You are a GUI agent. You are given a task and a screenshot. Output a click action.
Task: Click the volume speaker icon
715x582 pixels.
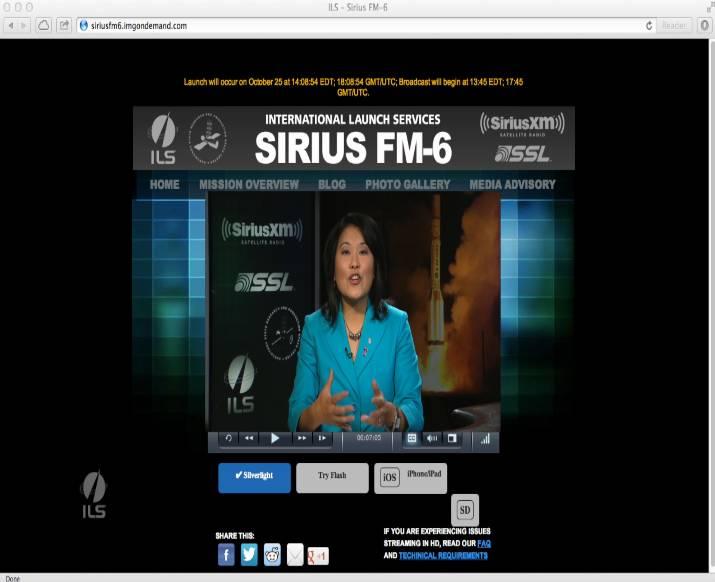[432, 438]
